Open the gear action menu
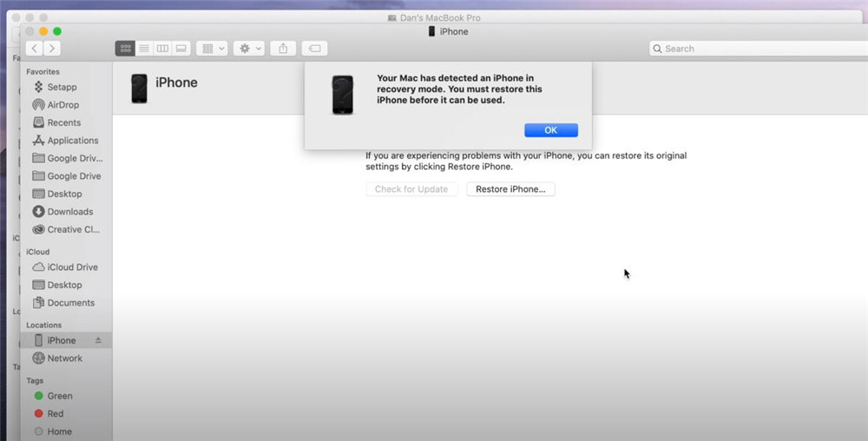The height and width of the screenshot is (441, 868). coord(249,48)
